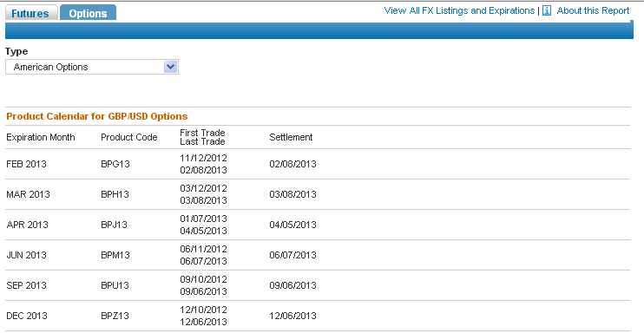Click product code BPG13
This screenshot has height=333, width=644.
pos(115,164)
